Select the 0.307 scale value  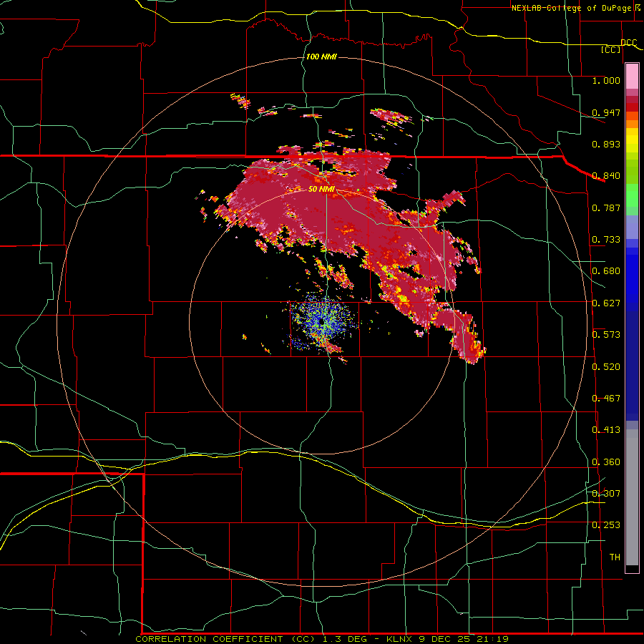click(x=606, y=494)
